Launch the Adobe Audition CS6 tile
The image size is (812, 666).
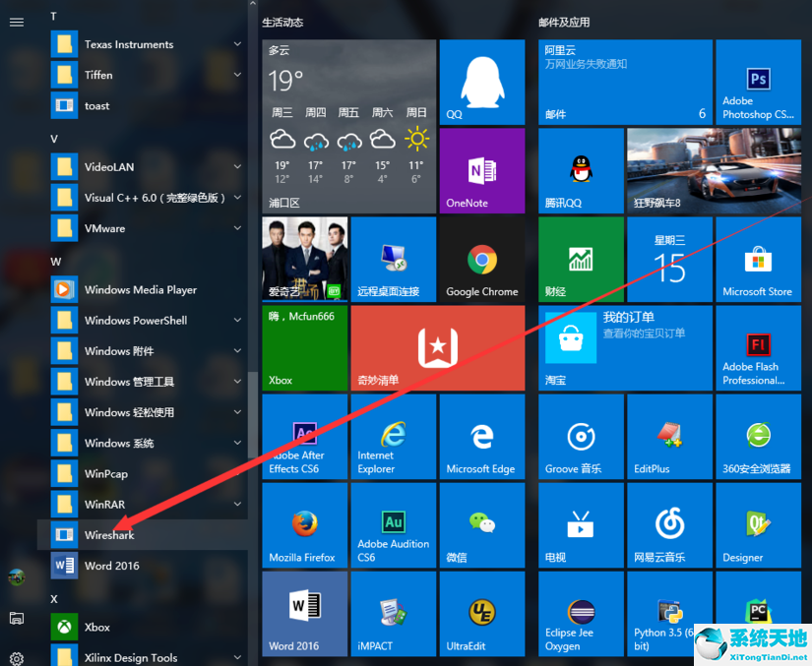coord(393,525)
